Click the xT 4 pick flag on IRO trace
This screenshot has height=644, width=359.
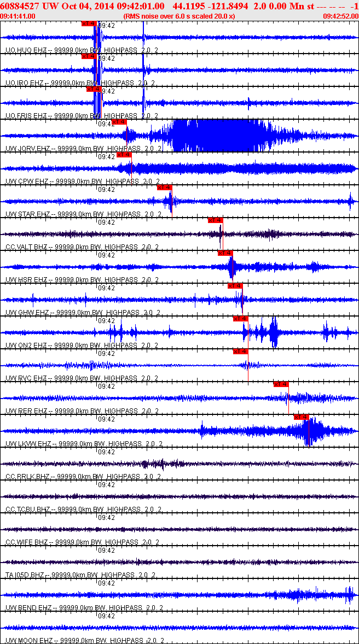[x=89, y=56]
